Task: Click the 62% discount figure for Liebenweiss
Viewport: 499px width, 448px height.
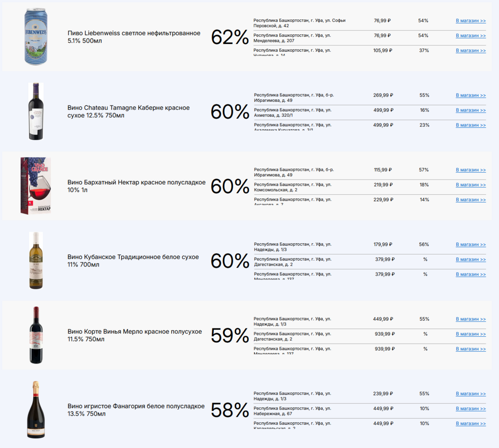Action: click(x=229, y=37)
